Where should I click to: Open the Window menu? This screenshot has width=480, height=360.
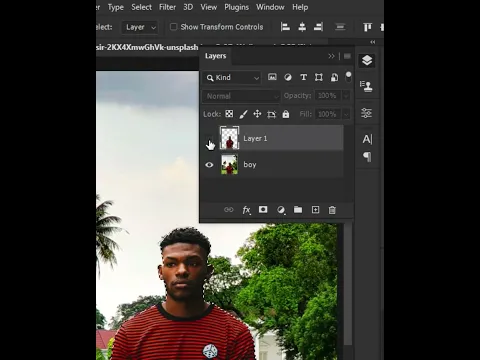click(x=270, y=7)
